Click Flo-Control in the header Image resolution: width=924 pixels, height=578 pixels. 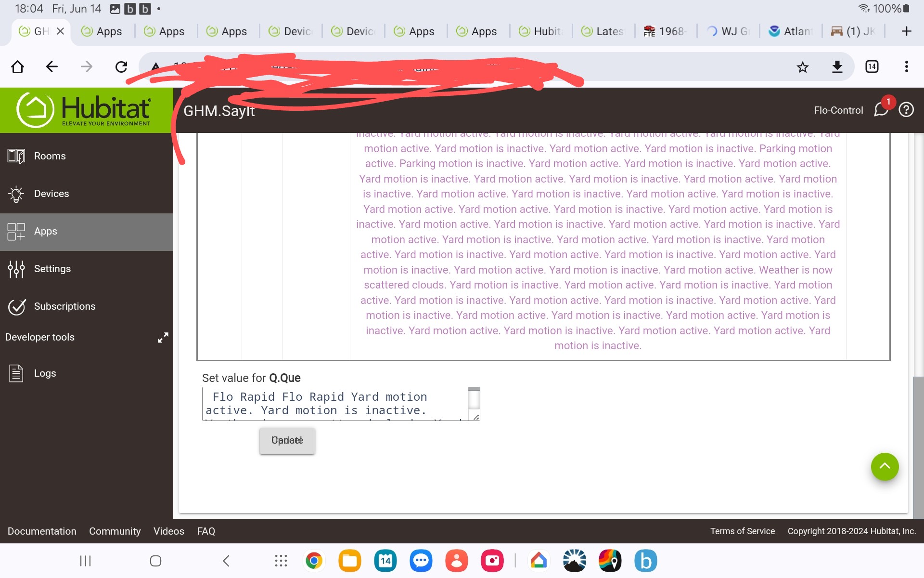click(x=838, y=110)
